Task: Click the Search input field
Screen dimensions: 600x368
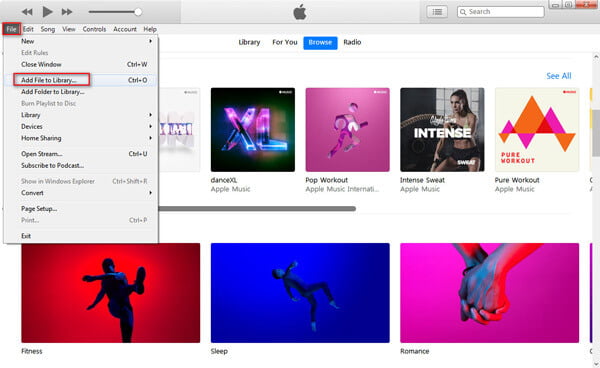Action: point(501,12)
